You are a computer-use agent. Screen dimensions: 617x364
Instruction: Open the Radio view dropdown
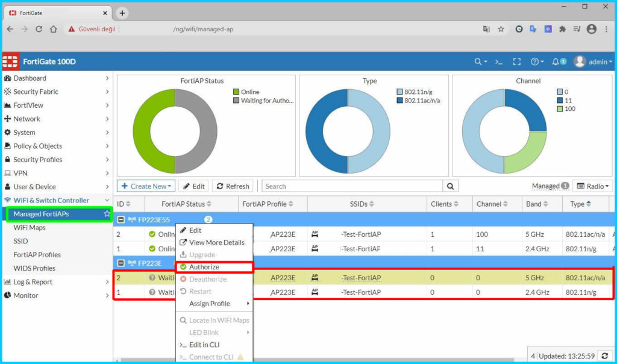pos(593,187)
